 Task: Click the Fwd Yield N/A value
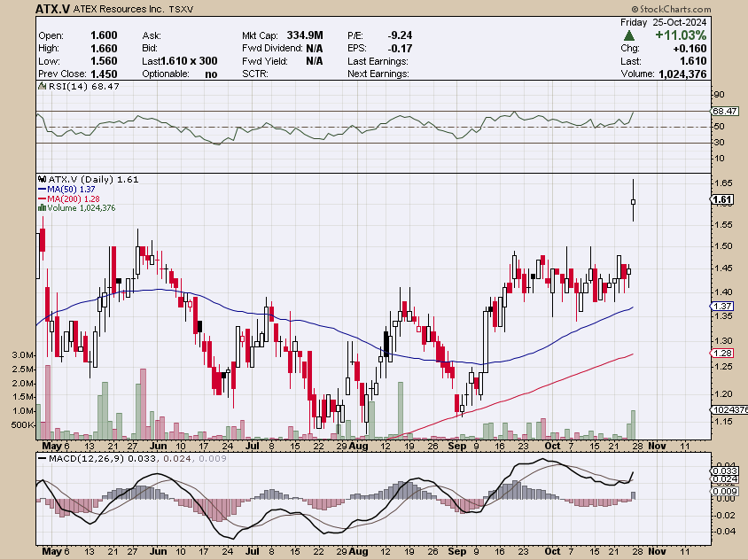pos(315,61)
